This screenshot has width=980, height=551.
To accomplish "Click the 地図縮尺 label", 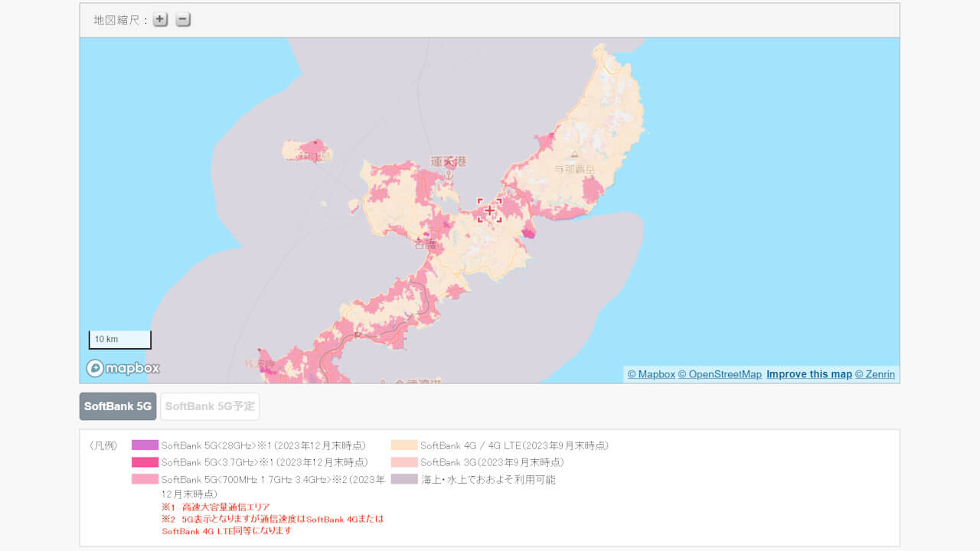I will pyautogui.click(x=120, y=21).
